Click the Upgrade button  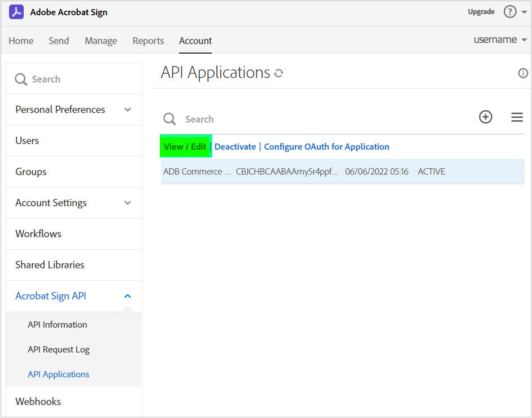point(481,12)
